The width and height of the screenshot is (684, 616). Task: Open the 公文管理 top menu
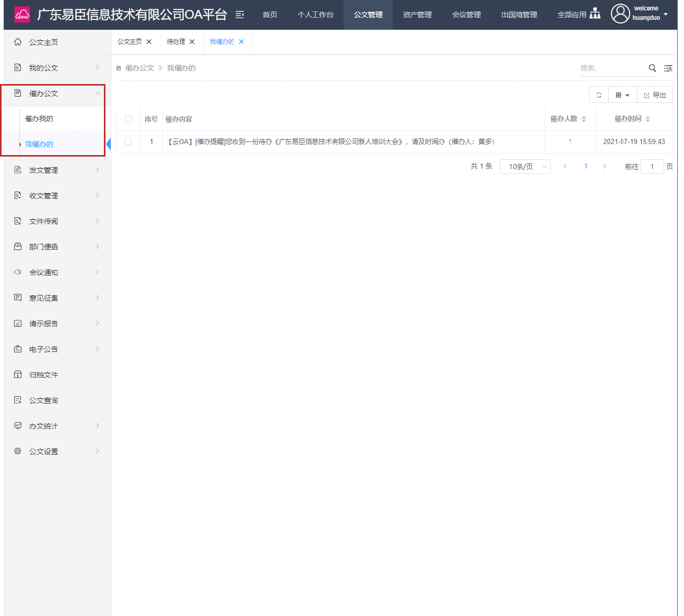pos(368,15)
